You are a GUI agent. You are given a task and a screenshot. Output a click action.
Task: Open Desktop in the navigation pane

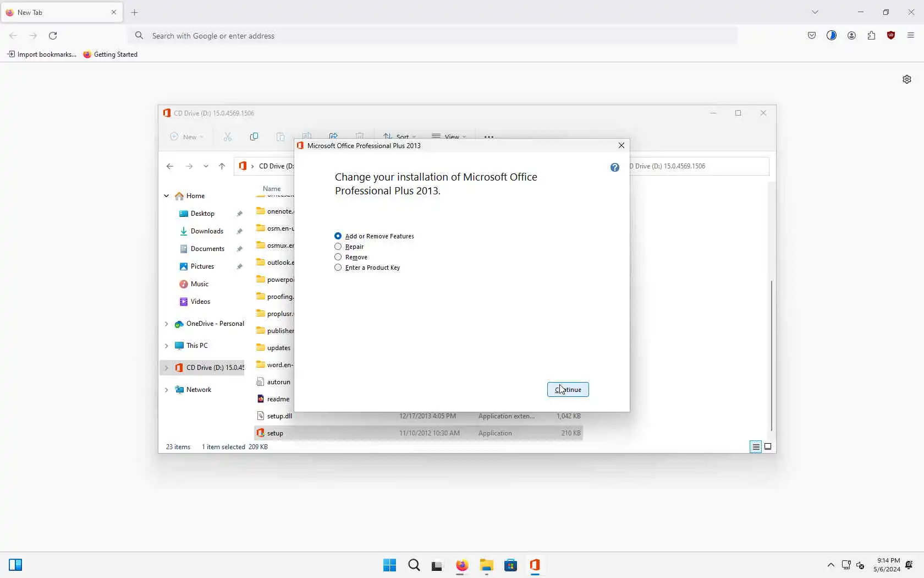click(202, 214)
